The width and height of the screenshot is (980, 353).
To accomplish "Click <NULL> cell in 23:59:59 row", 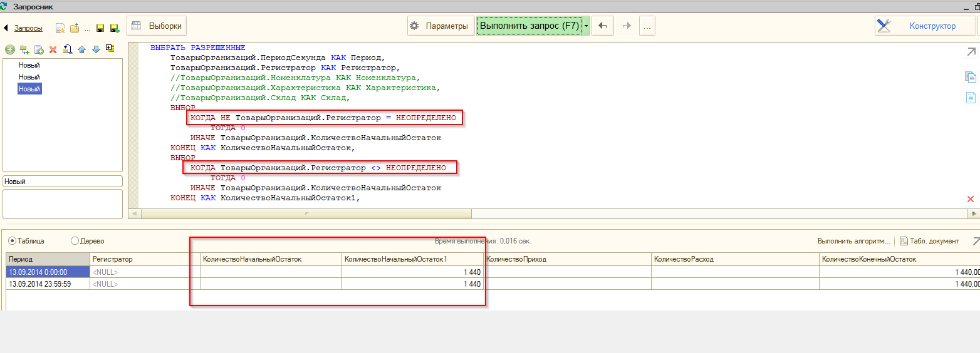I will click(145, 284).
